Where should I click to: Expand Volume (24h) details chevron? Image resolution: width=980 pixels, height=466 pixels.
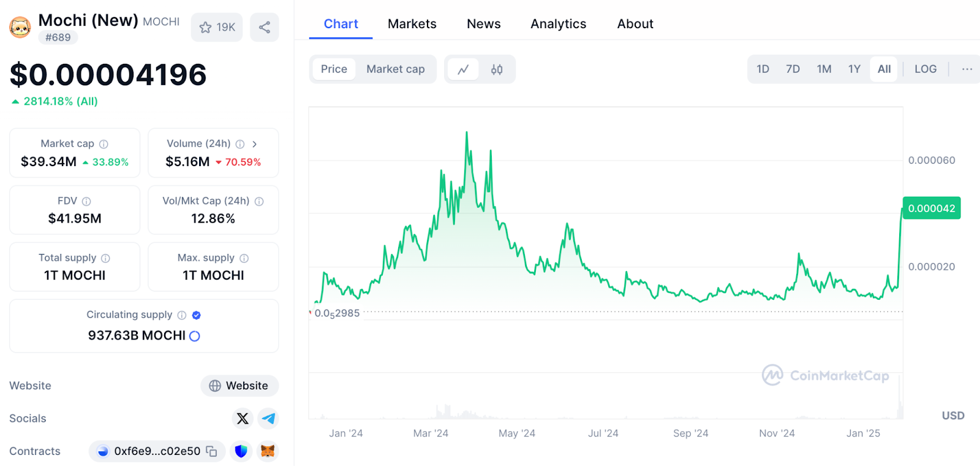click(255, 144)
